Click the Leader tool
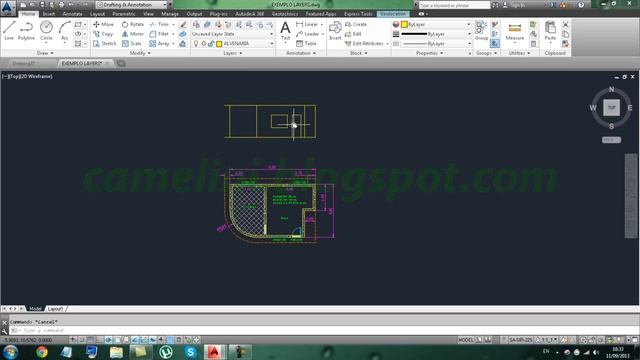The image size is (640, 360). (x=308, y=34)
